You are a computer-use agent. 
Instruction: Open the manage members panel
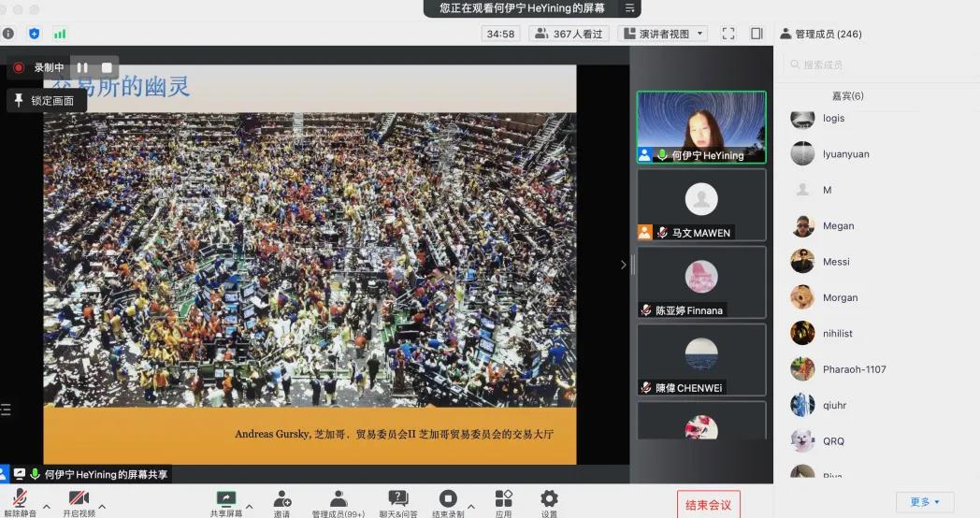coord(338,499)
